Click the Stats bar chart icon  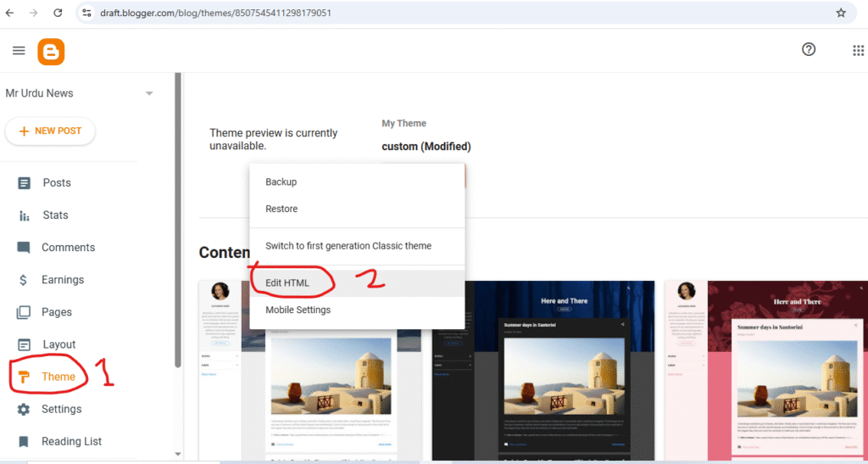(x=24, y=215)
